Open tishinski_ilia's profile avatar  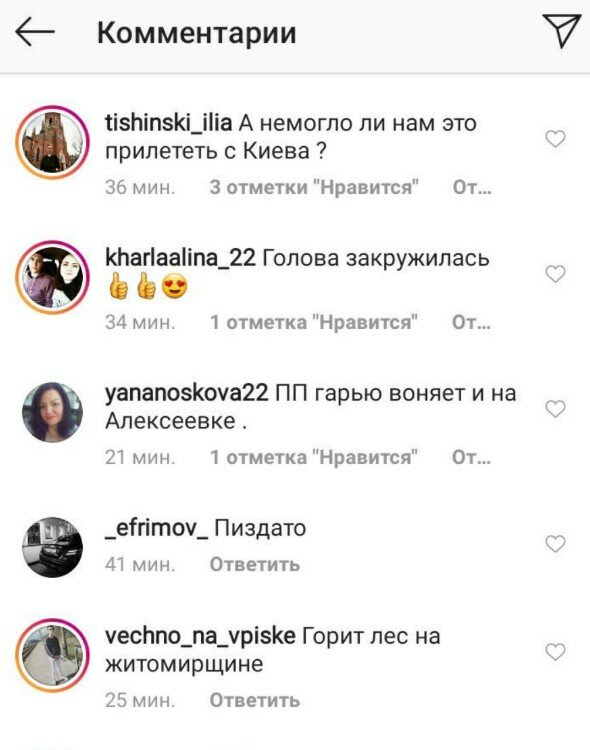click(52, 143)
